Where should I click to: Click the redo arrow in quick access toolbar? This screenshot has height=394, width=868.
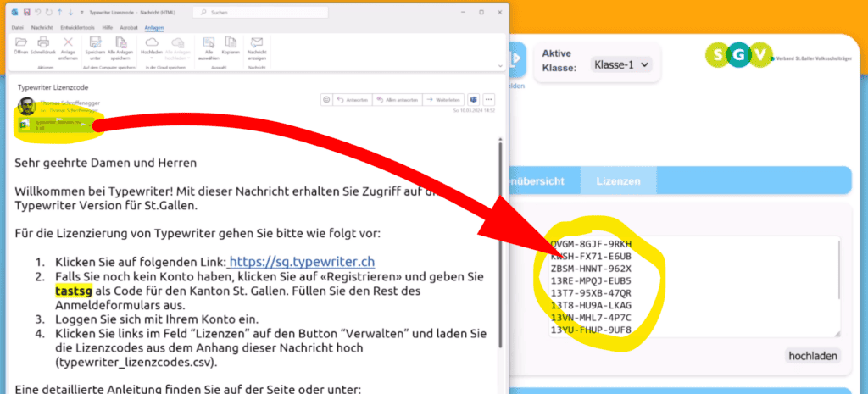[48, 12]
